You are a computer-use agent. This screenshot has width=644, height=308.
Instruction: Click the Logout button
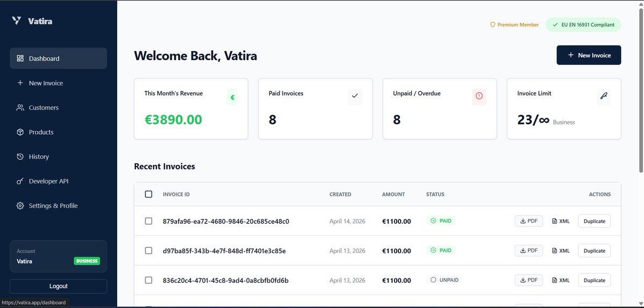[58, 286]
